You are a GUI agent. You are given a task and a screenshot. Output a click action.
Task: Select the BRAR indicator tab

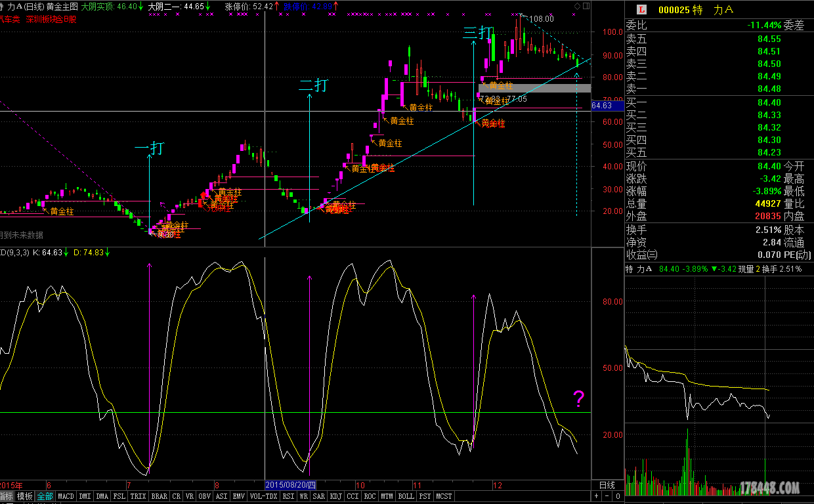[160, 496]
